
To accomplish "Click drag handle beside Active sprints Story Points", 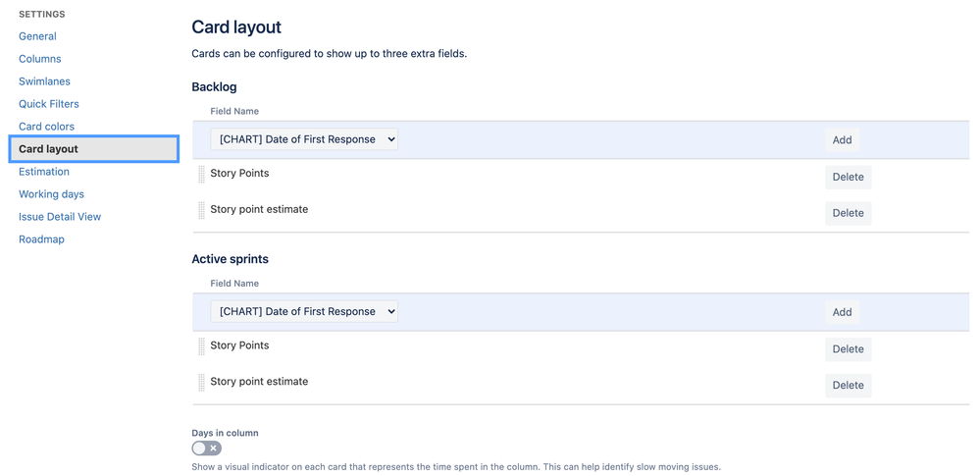I will pos(201,346).
